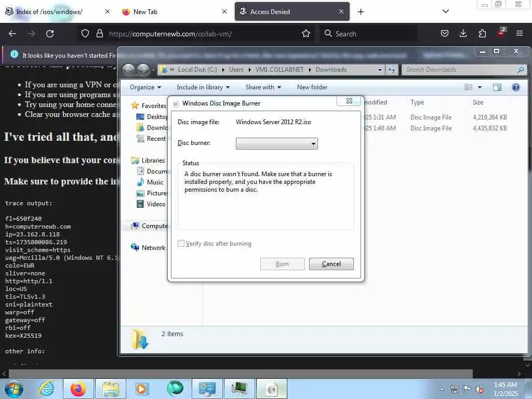Screen dimensions: 532x399
Task: Open the Disc burner dropdown
Action: (x=277, y=143)
